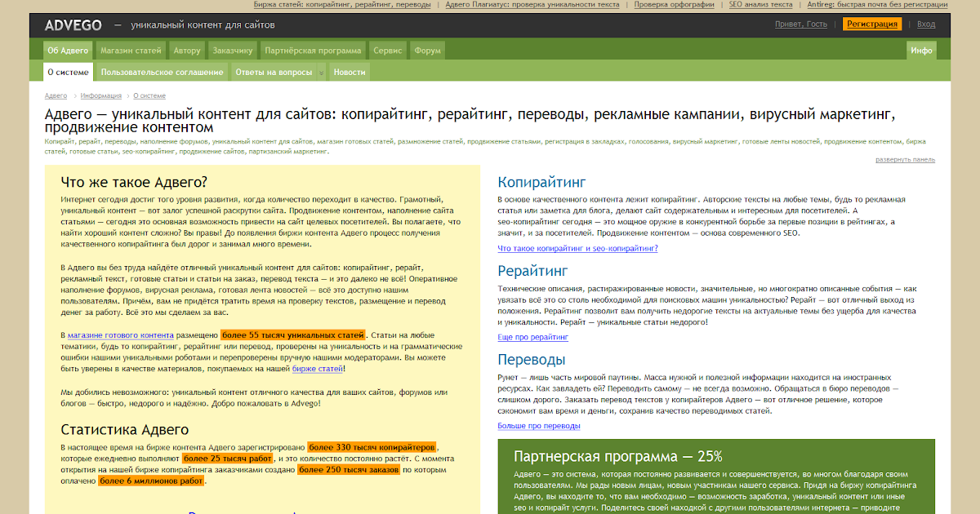This screenshot has height=514, width=980.
Task: Select the Сервис tab
Action: 388,51
